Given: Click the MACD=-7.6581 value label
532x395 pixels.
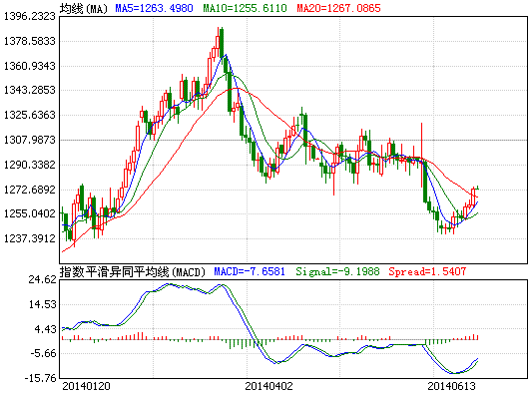Looking at the screenshot, I should (x=250, y=271).
